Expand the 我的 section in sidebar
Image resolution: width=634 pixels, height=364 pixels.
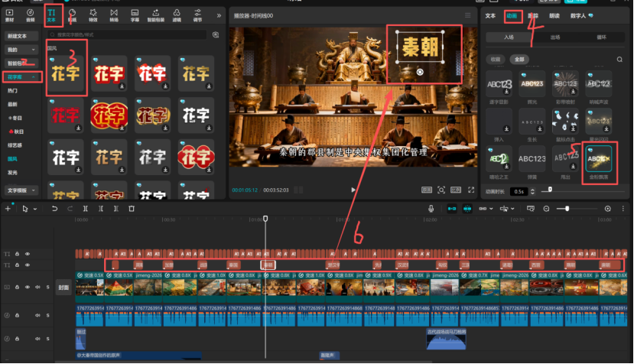coord(35,49)
